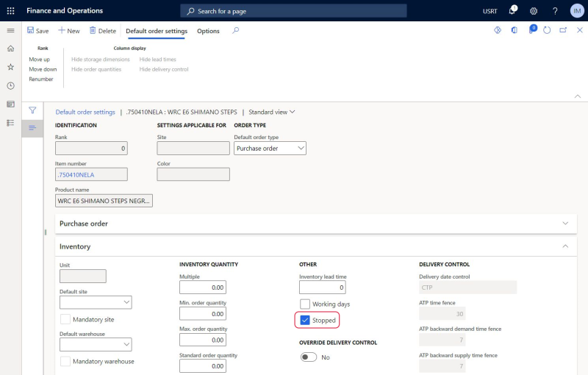588x375 pixels.
Task: Open the IM user profile avatar
Action: 577,11
